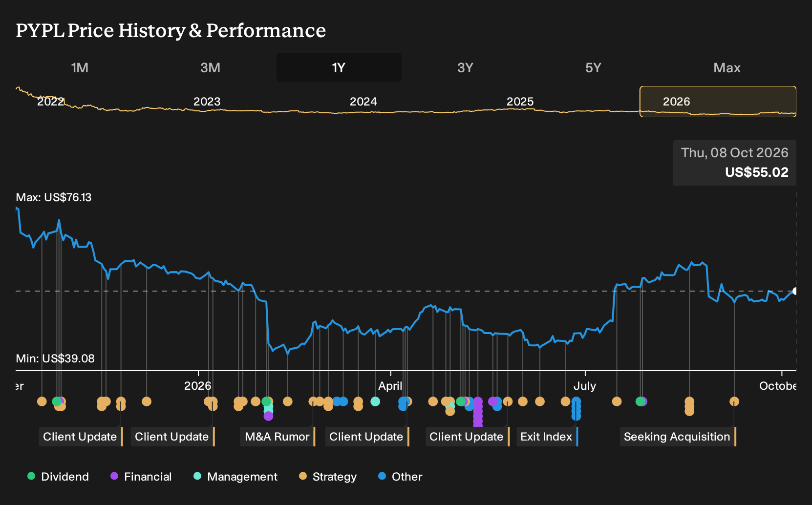Click the April axis label

click(x=390, y=386)
